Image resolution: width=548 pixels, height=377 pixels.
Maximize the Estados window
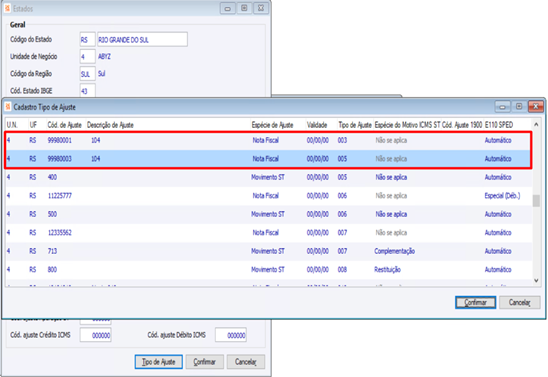pos(244,8)
